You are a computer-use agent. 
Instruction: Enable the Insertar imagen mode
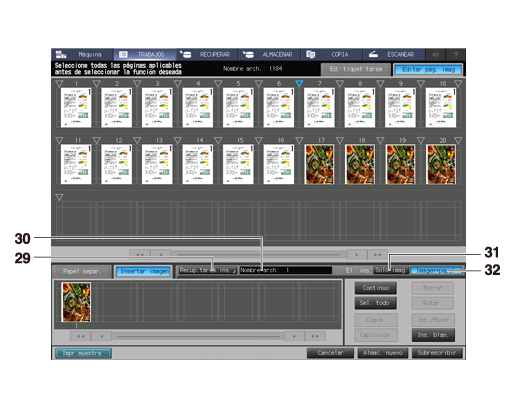[x=144, y=271]
